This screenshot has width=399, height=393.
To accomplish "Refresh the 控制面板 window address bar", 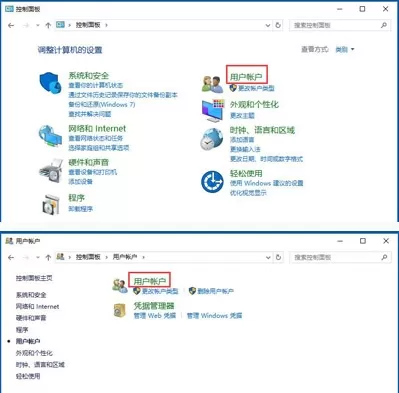I will (x=278, y=25).
